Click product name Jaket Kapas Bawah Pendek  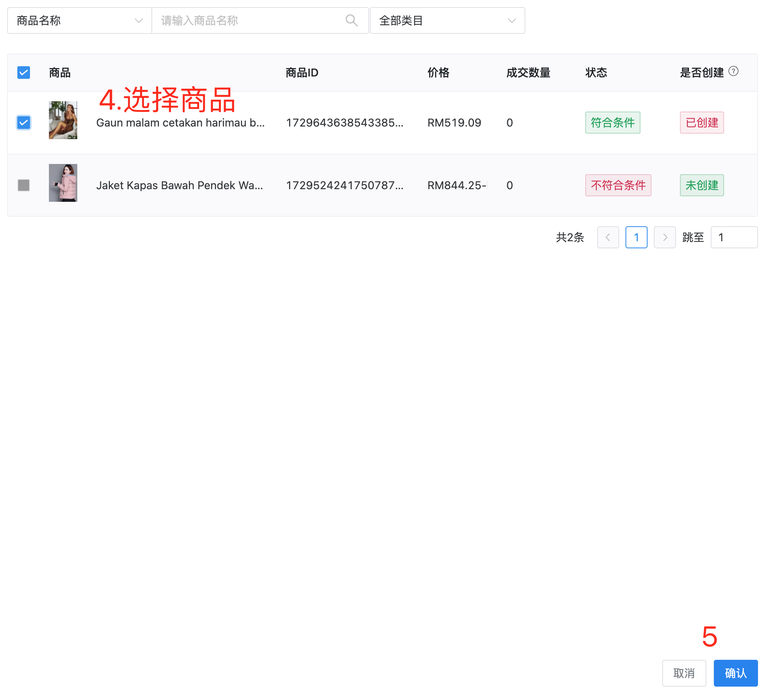coord(179,186)
